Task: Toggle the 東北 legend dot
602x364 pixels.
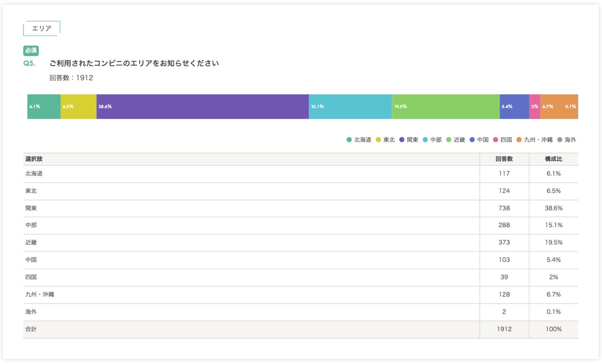Action: tap(378, 140)
